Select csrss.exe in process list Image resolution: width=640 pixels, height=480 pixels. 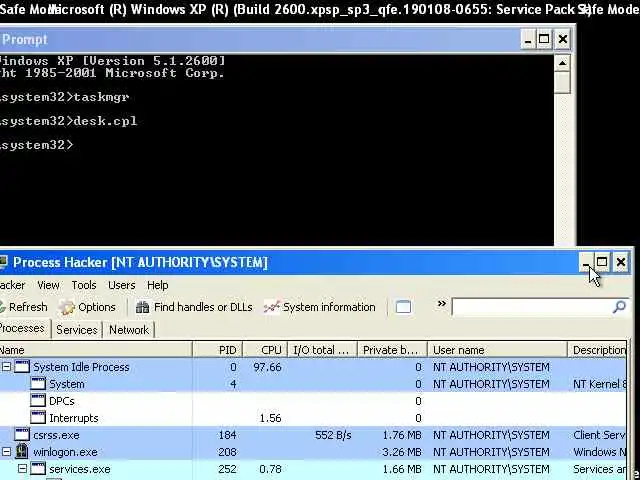[x=56, y=435]
